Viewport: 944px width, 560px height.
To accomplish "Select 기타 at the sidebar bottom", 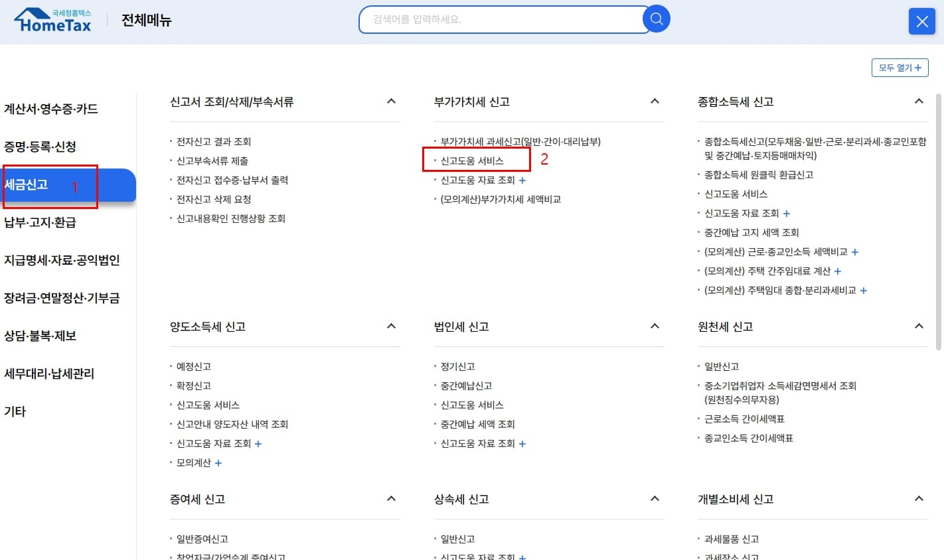I will tap(16, 411).
